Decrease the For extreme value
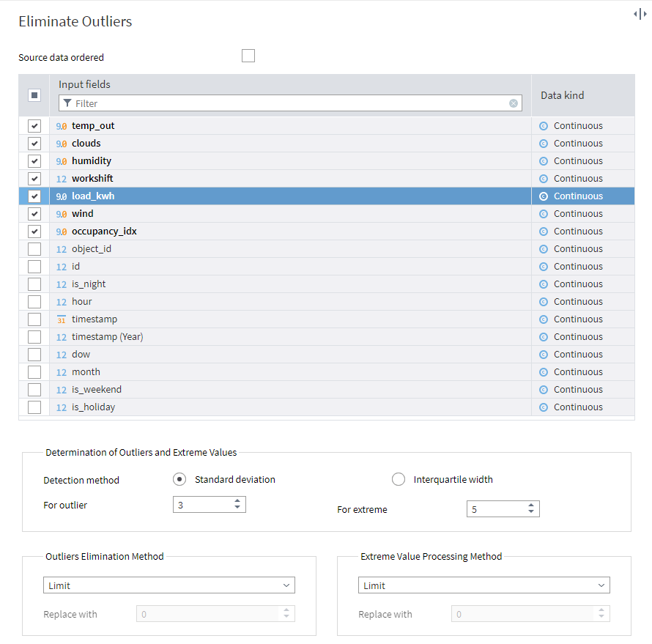 [x=531, y=512]
